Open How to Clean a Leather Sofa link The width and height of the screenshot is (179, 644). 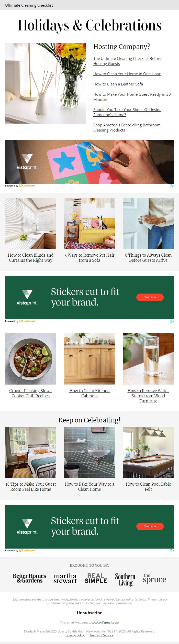(x=118, y=84)
